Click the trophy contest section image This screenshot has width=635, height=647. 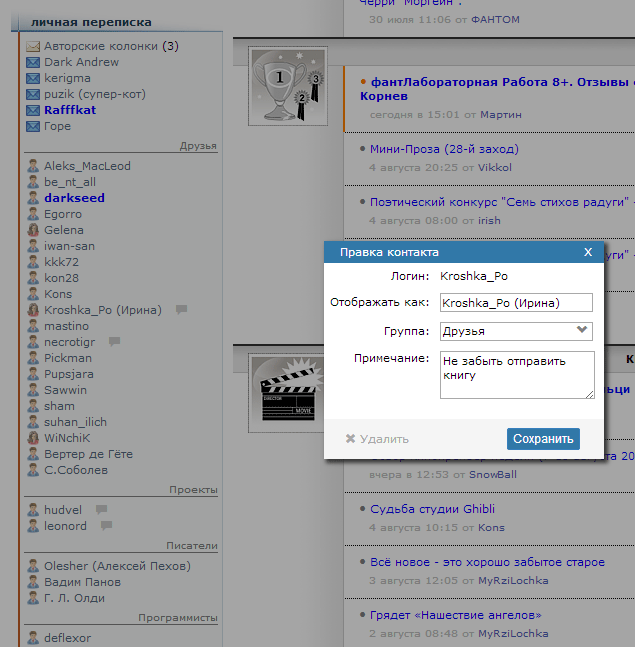pyautogui.click(x=287, y=88)
